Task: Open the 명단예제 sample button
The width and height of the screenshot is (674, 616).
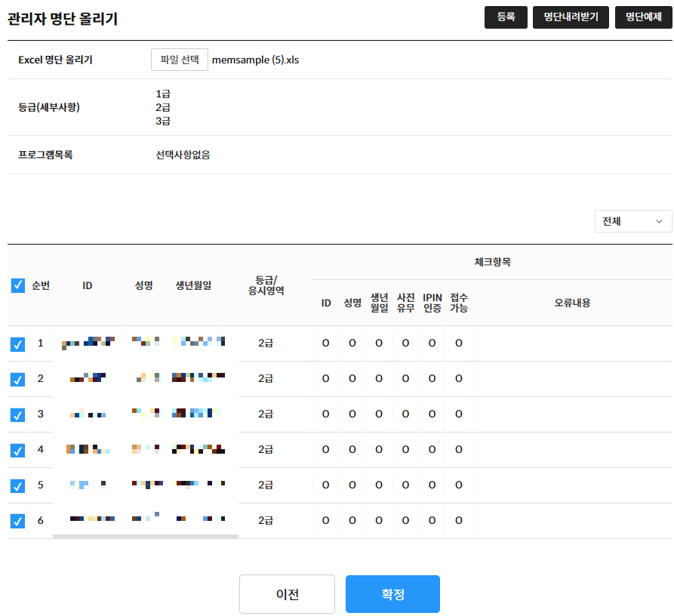Action: pos(643,17)
